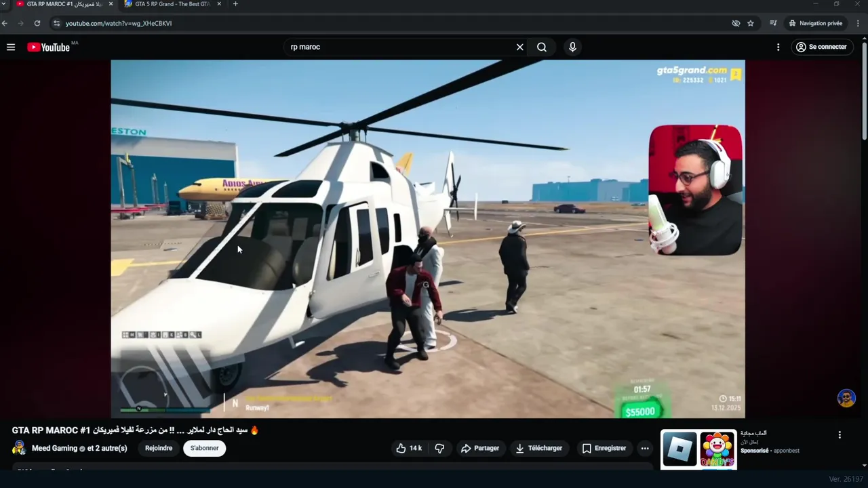Minimize the browser window

click(816, 4)
